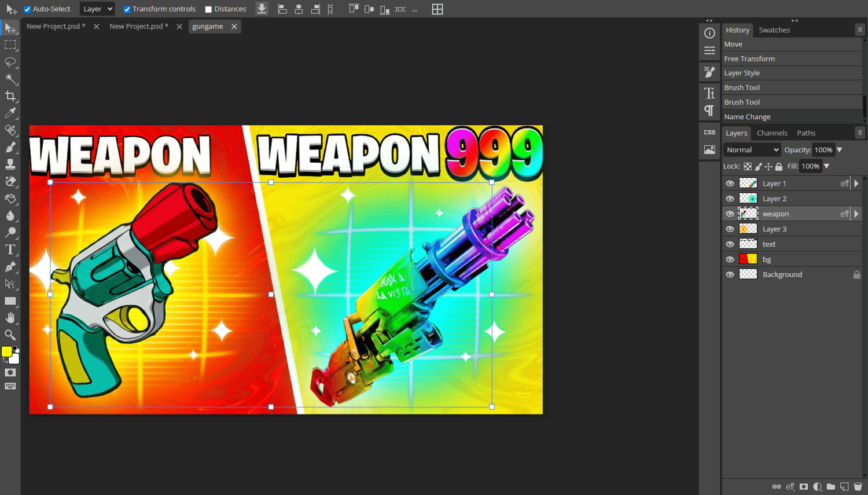The height and width of the screenshot is (495, 868).
Task: Select the Crop tool
Action: (x=10, y=96)
